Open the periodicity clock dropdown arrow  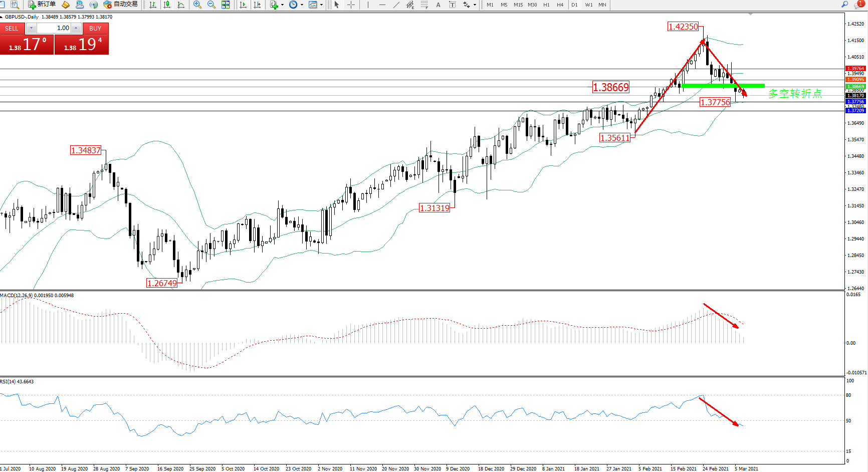pos(302,5)
